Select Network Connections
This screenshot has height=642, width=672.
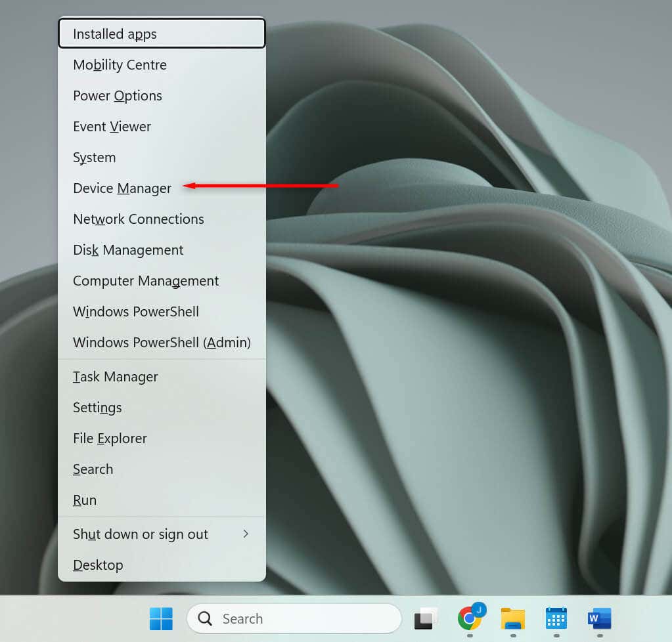(x=139, y=219)
